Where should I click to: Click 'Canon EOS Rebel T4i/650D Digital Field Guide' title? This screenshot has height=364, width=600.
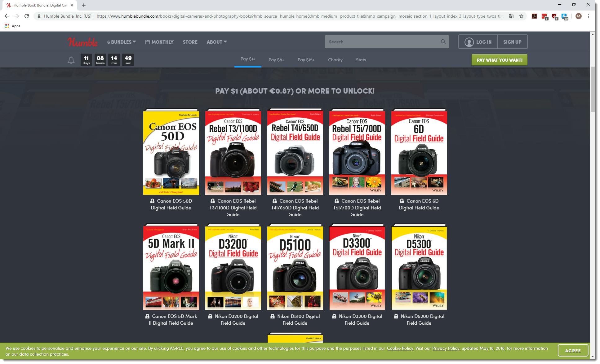click(x=295, y=208)
